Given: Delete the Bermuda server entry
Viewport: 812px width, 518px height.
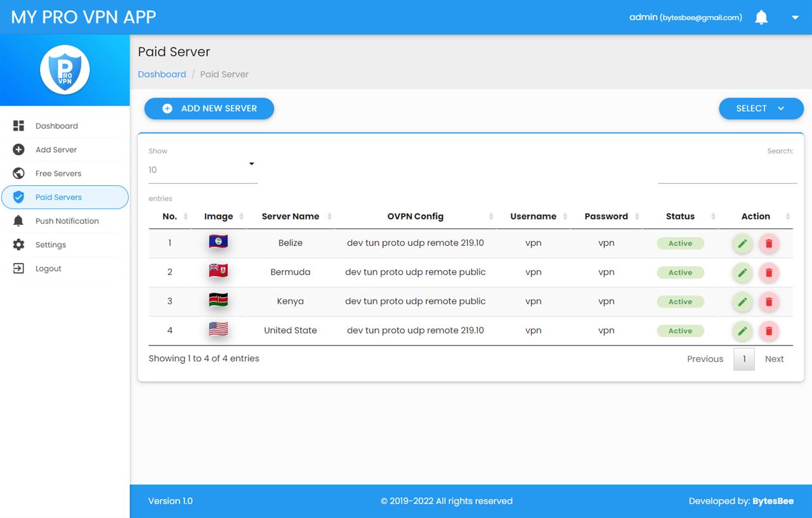Looking at the screenshot, I should tap(769, 273).
